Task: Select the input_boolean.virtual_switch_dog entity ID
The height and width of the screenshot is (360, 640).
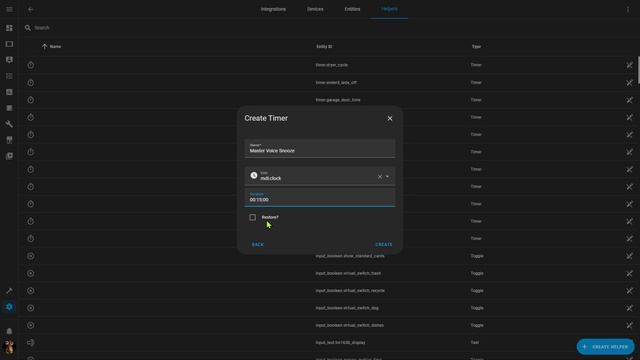Action: [347, 308]
